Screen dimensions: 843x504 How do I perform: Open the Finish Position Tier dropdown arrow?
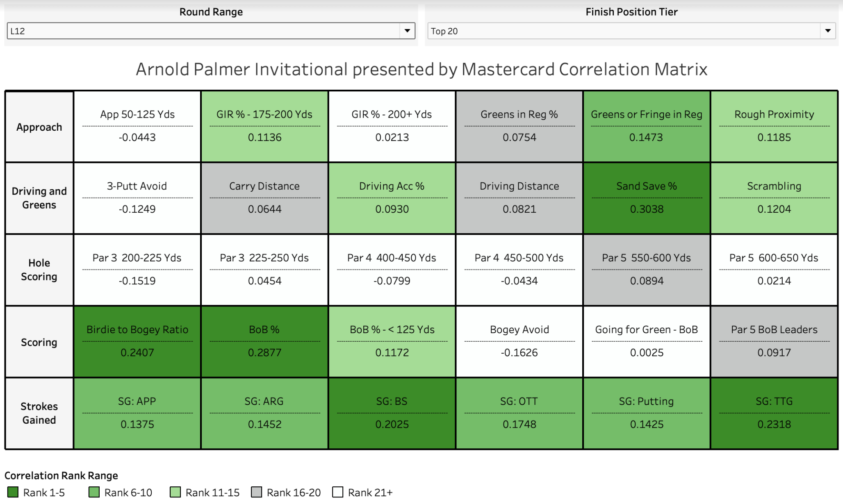click(827, 31)
